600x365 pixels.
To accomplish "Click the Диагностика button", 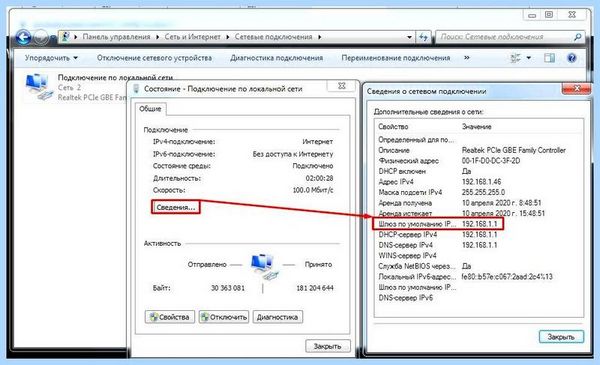I will 277,317.
